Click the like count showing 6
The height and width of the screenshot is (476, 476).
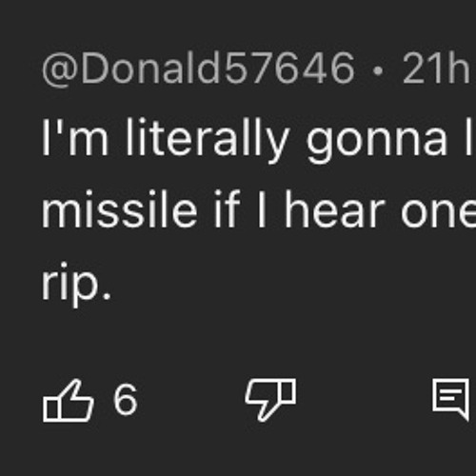[126, 400]
